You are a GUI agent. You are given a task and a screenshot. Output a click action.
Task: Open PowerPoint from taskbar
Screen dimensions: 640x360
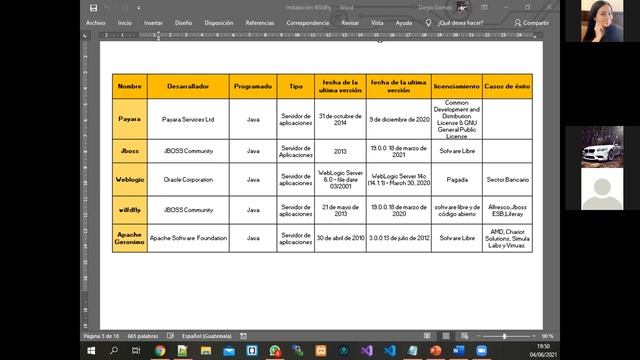pos(436,351)
